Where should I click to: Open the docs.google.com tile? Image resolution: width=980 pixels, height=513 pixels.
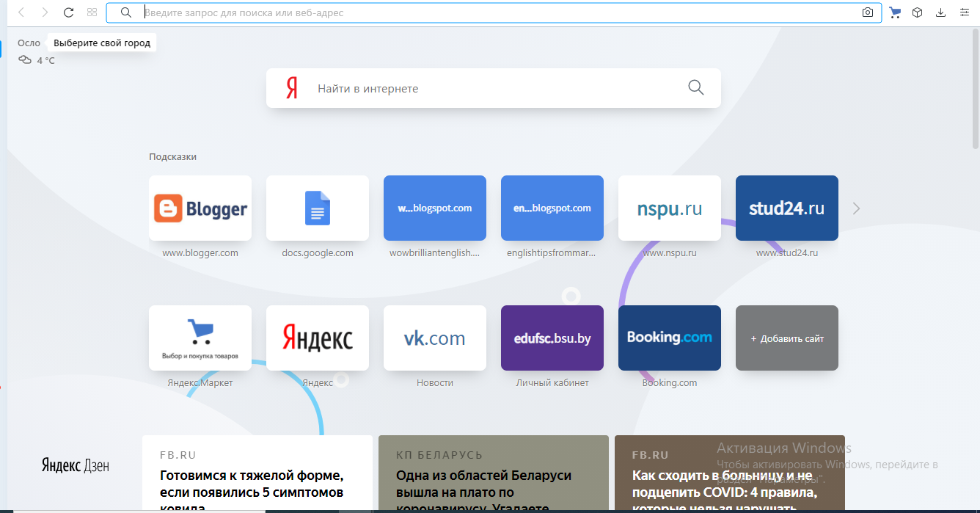tap(318, 208)
